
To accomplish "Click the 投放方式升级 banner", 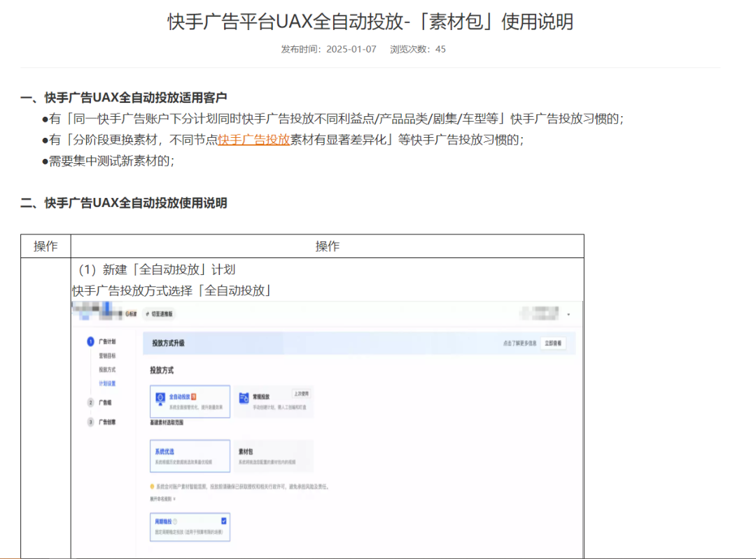I will (x=359, y=343).
